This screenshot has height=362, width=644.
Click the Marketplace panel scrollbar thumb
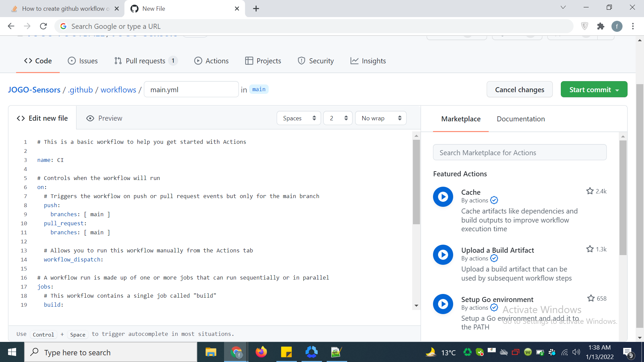pyautogui.click(x=623, y=198)
